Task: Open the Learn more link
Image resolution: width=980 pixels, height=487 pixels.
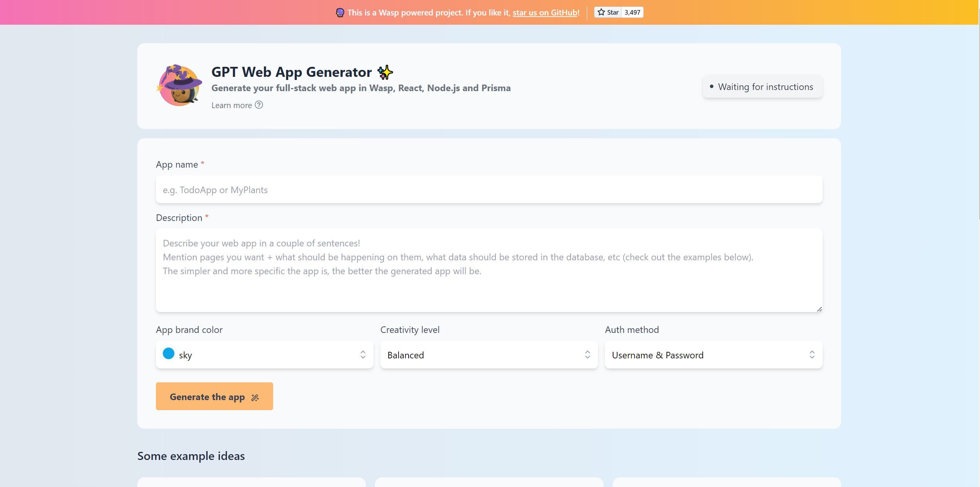Action: coord(231,105)
